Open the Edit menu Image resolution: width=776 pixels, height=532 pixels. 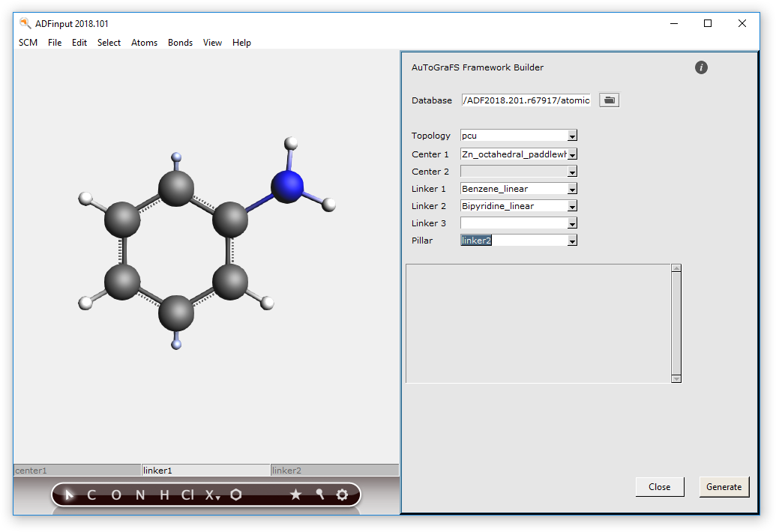tap(79, 43)
